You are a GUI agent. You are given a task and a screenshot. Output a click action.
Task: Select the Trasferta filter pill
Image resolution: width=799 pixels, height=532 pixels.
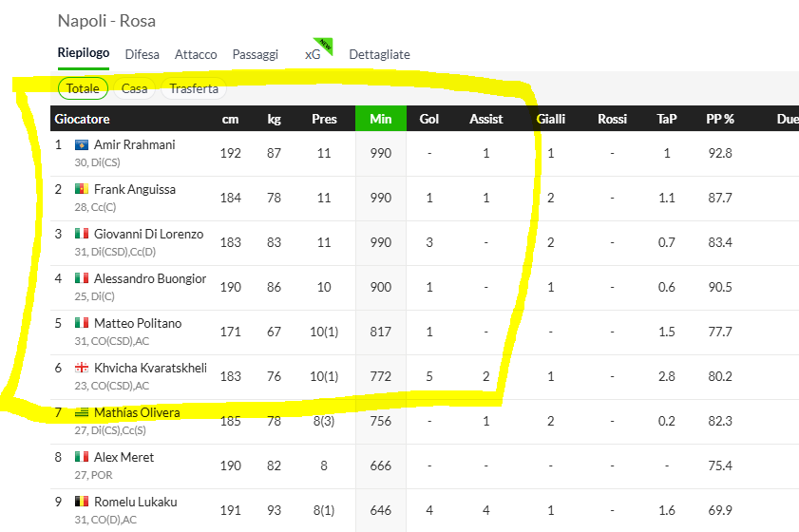194,88
